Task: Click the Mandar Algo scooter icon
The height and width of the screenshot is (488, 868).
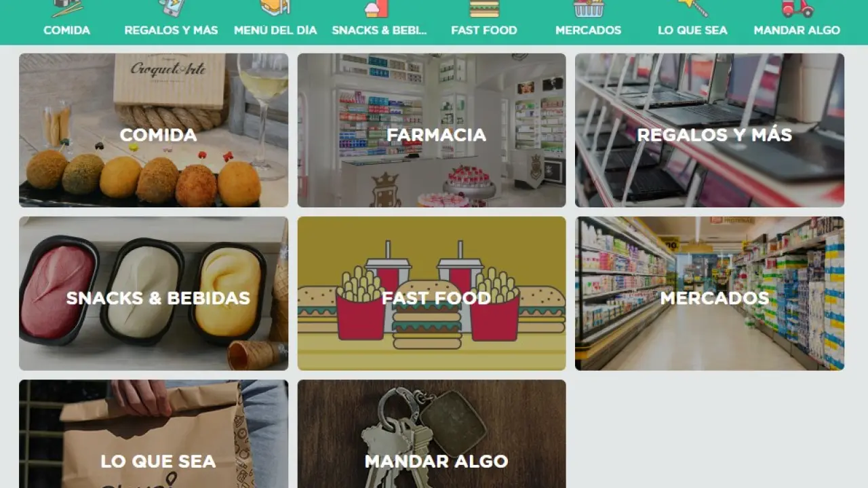Action: point(797,8)
